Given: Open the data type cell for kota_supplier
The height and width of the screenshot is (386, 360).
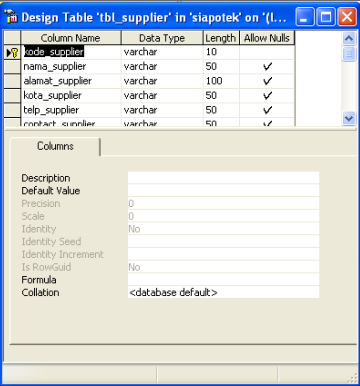Looking at the screenshot, I should [x=162, y=96].
